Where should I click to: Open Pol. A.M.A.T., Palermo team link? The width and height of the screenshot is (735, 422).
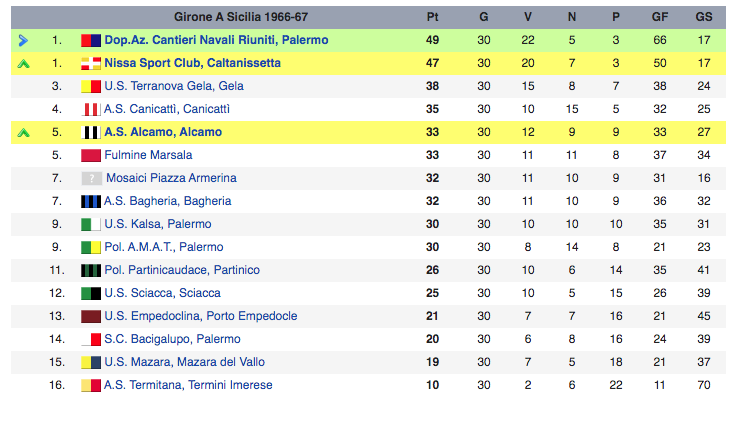click(x=164, y=247)
